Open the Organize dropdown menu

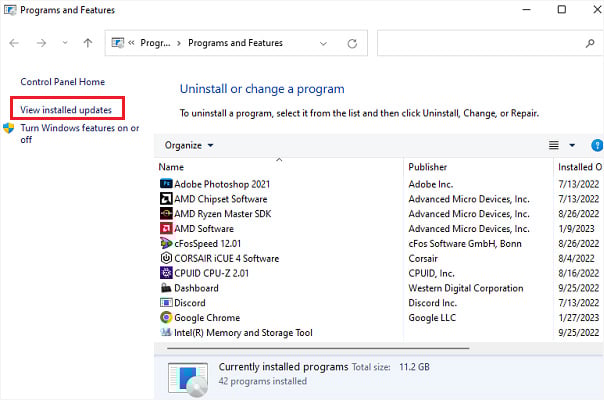[189, 145]
